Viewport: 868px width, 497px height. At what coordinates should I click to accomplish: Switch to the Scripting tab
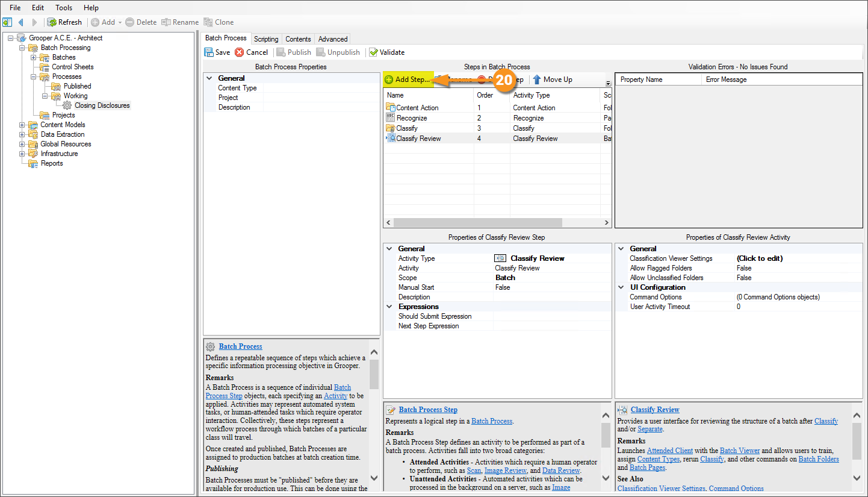[265, 39]
